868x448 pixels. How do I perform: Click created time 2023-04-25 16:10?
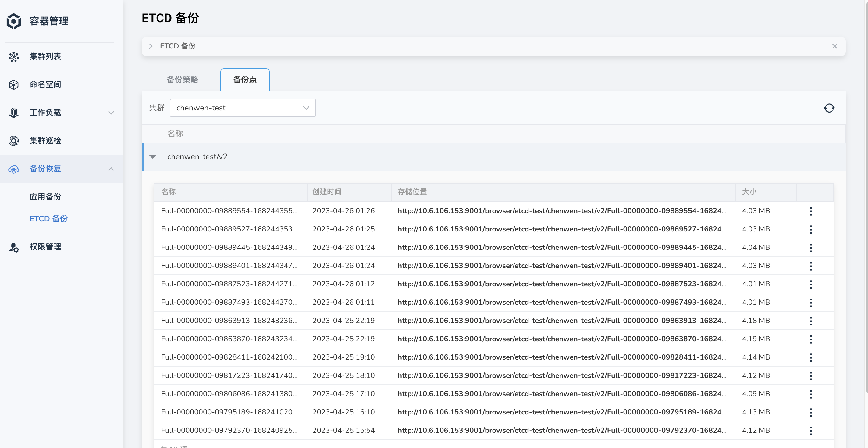pyautogui.click(x=343, y=412)
